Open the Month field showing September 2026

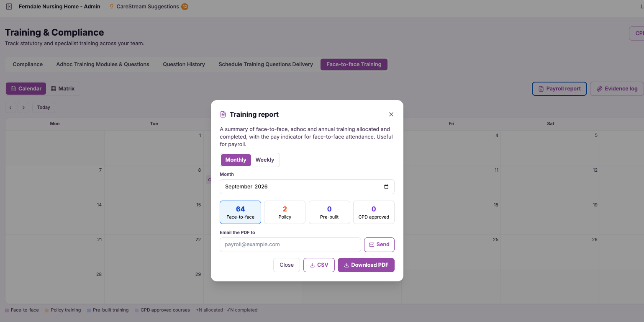click(307, 187)
